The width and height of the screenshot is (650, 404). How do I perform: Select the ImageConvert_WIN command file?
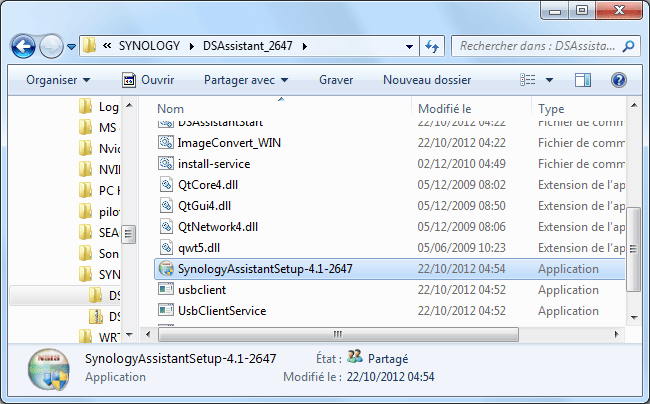(x=229, y=142)
